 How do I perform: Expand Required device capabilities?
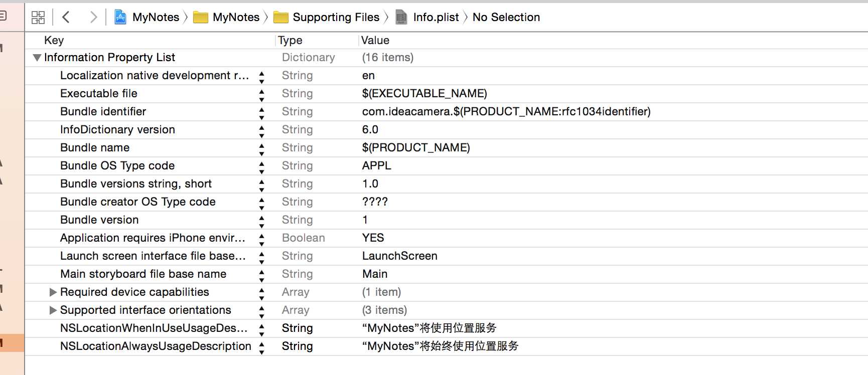tap(53, 292)
